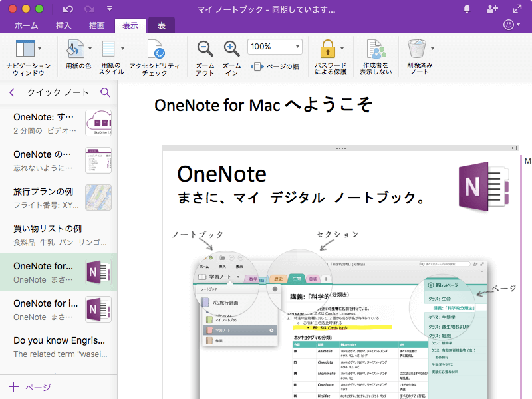Click the page title OneNote for Mac へようこそ

point(263,105)
